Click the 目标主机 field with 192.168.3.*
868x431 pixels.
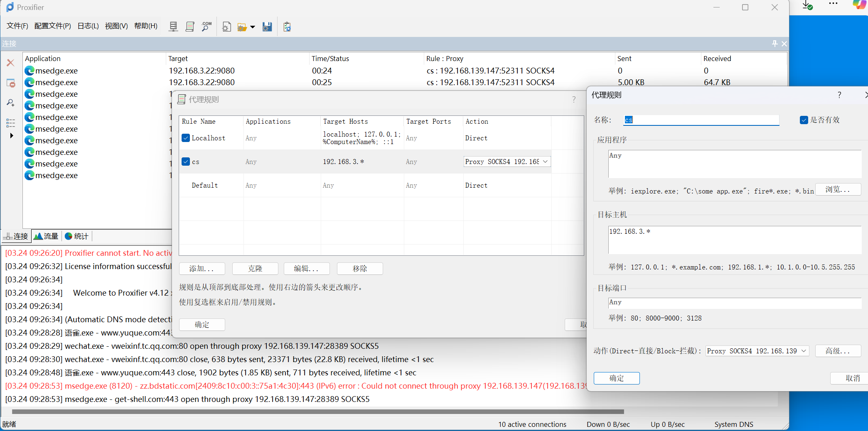point(735,240)
